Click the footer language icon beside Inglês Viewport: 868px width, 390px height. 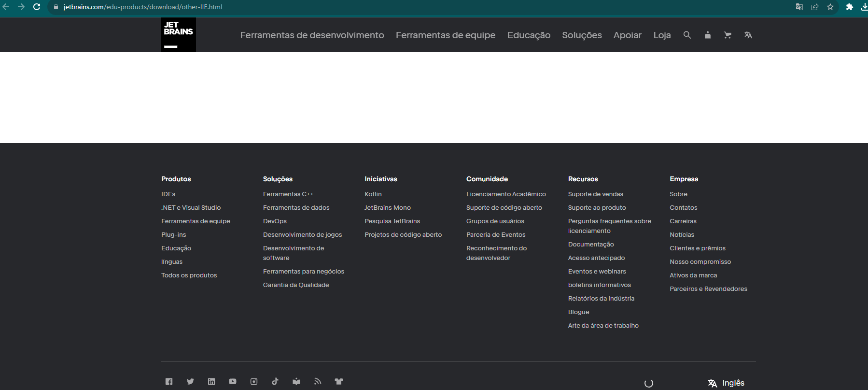713,383
